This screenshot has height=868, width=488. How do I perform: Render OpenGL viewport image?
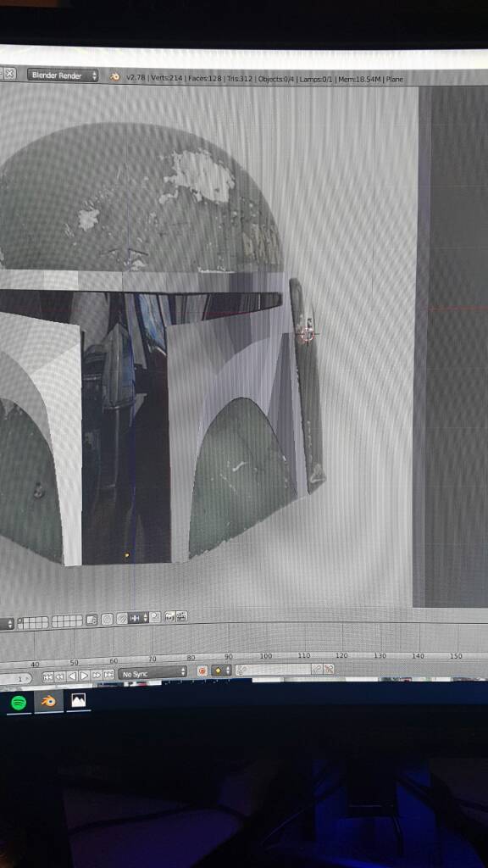click(x=169, y=617)
